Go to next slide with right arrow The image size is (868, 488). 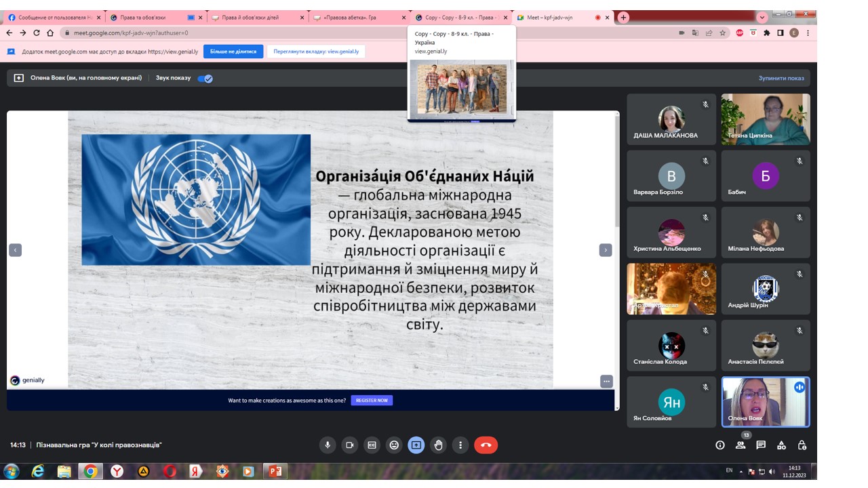coord(606,250)
